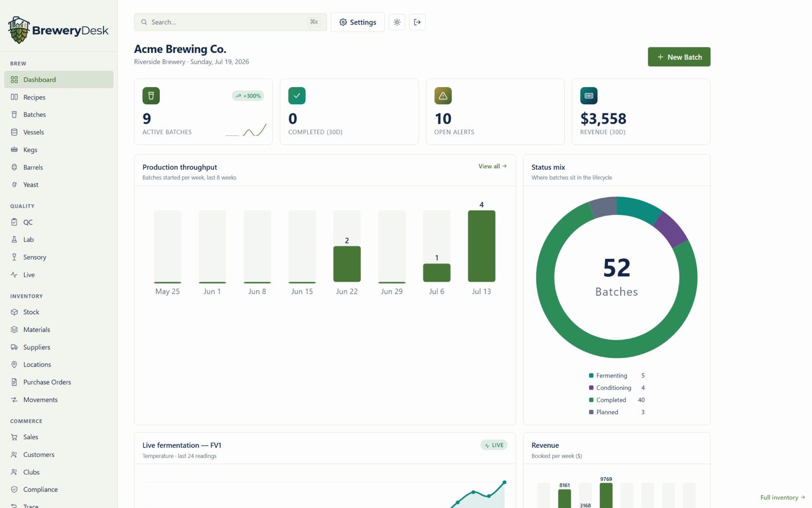Select Compliance in the sidebar

point(59,489)
